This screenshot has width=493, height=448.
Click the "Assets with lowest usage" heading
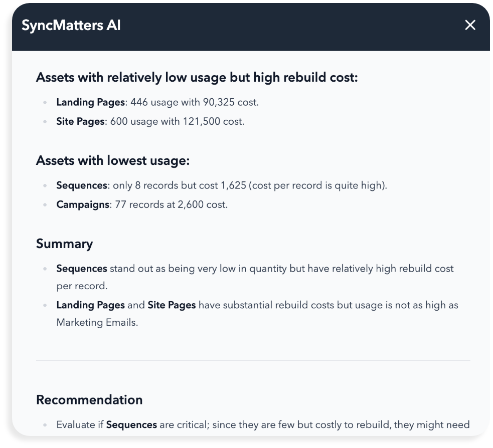[112, 161]
